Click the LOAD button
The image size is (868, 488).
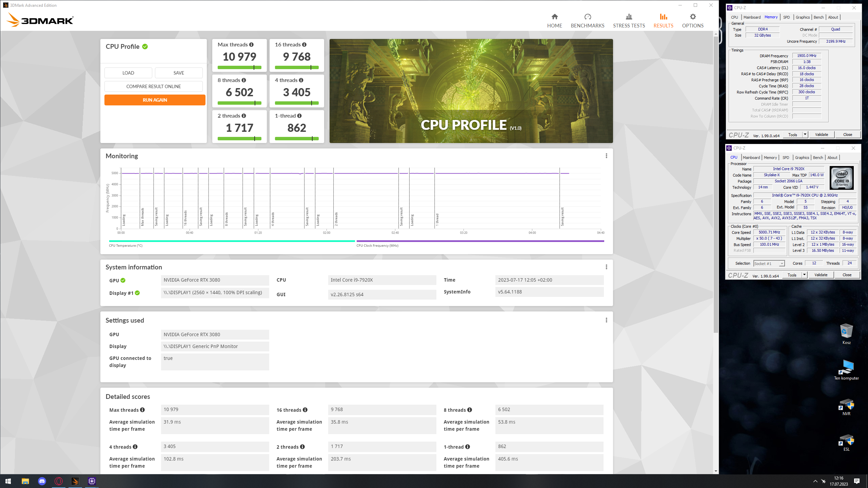(128, 73)
